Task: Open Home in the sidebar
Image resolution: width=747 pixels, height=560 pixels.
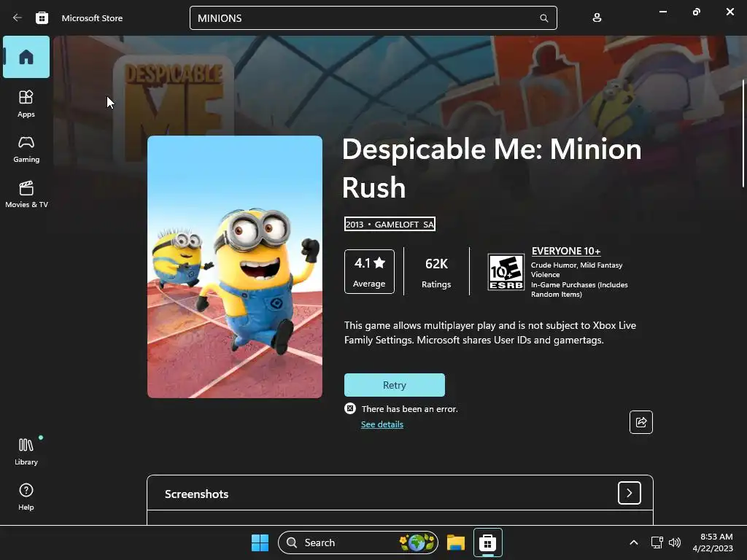Action: [x=26, y=57]
